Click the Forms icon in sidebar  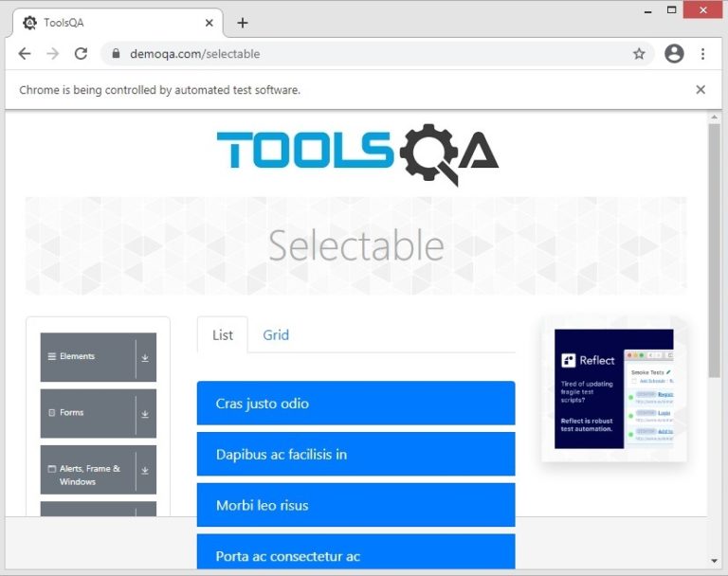point(51,413)
